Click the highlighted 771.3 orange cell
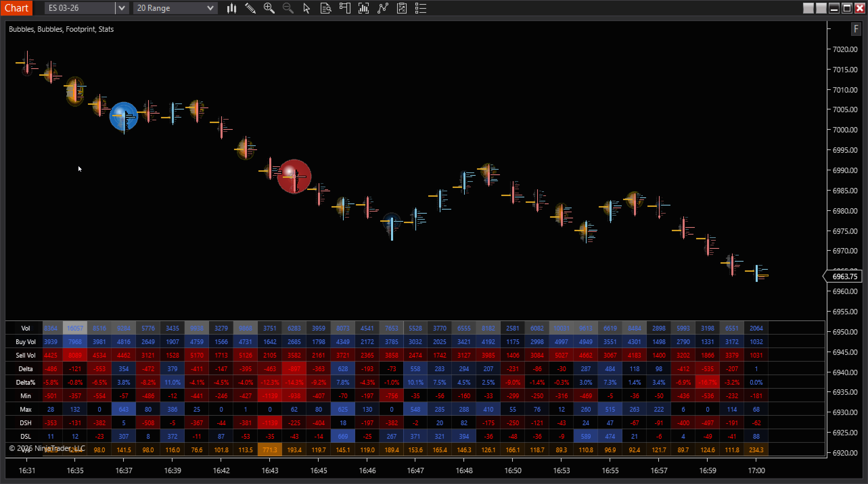Image resolution: width=868 pixels, height=484 pixels. [270, 450]
